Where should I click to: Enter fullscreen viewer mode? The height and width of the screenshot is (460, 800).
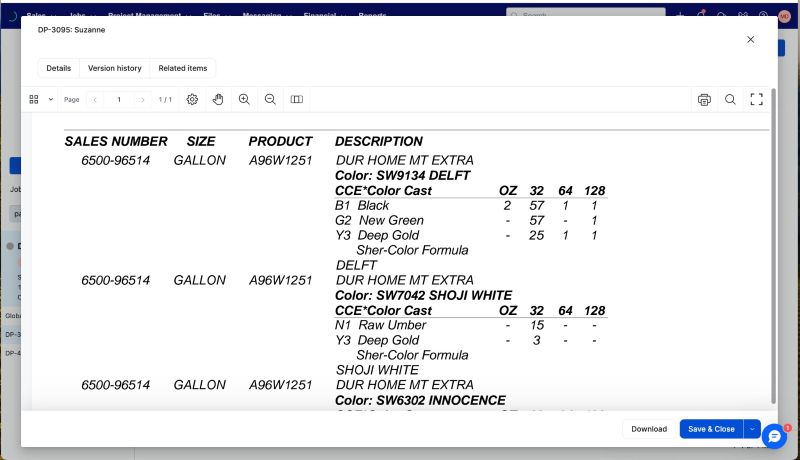(x=757, y=99)
